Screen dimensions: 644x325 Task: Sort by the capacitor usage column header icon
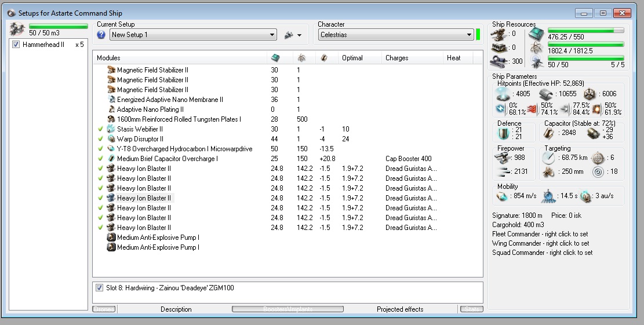pos(323,58)
